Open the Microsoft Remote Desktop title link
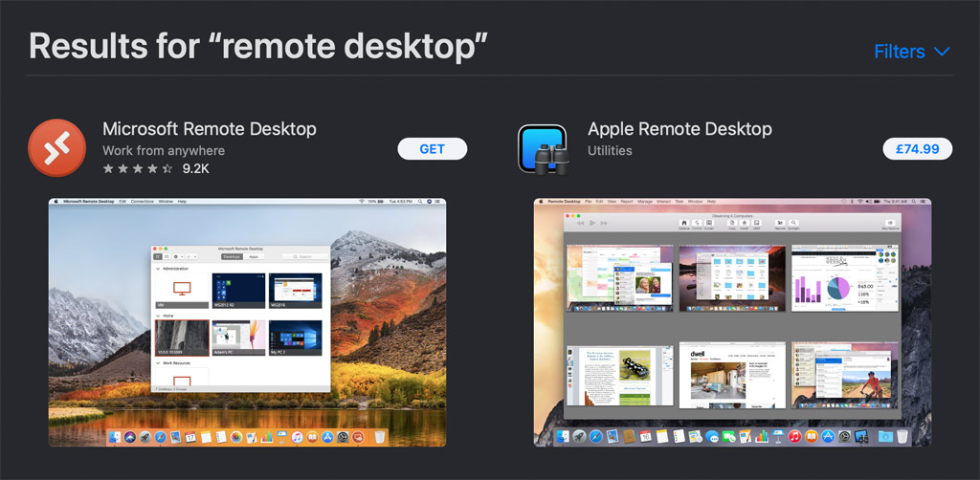 pyautogui.click(x=210, y=129)
